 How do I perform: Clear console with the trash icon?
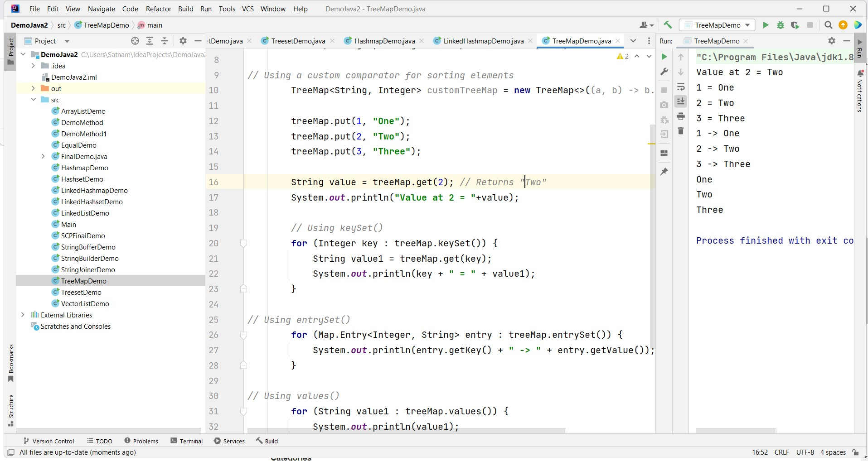click(x=681, y=131)
